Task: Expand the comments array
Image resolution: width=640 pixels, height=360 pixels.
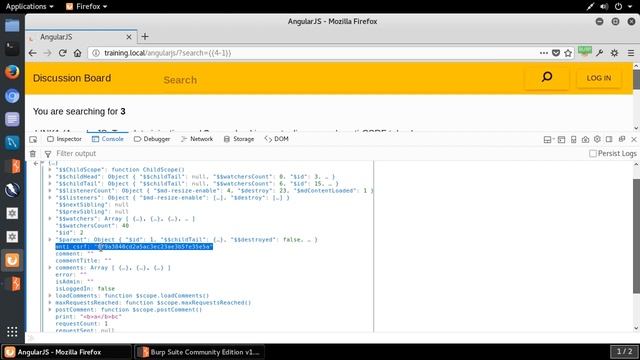Action: click(50, 268)
